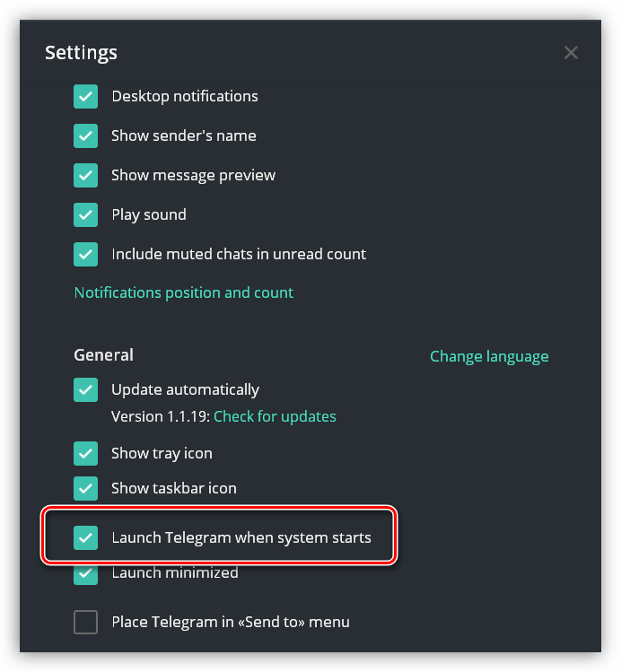
Task: Toggle the Play sound checkbox
Action: [86, 215]
